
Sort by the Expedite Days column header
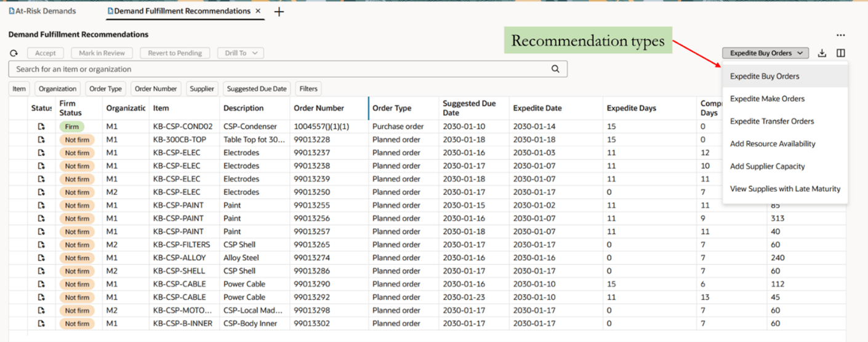pos(632,108)
